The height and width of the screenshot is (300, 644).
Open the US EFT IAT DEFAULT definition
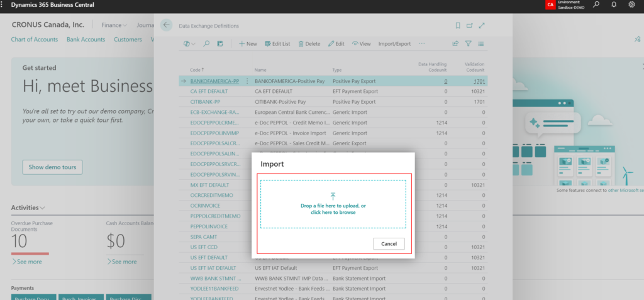pyautogui.click(x=213, y=268)
